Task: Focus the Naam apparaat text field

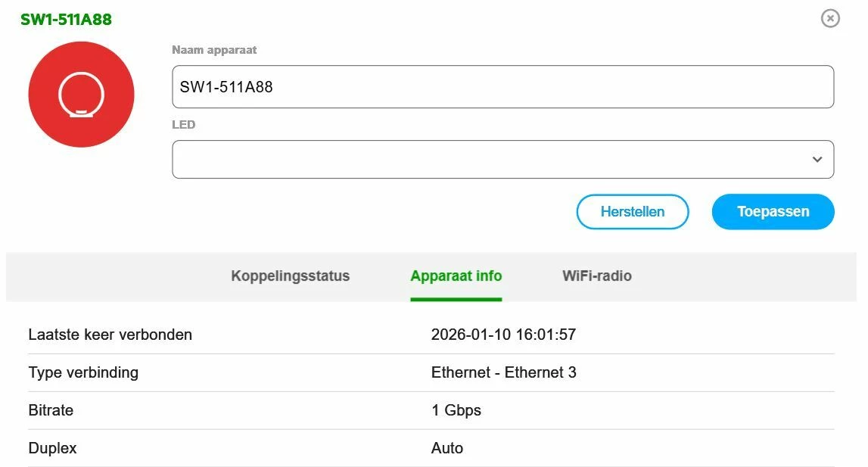Action: click(502, 87)
